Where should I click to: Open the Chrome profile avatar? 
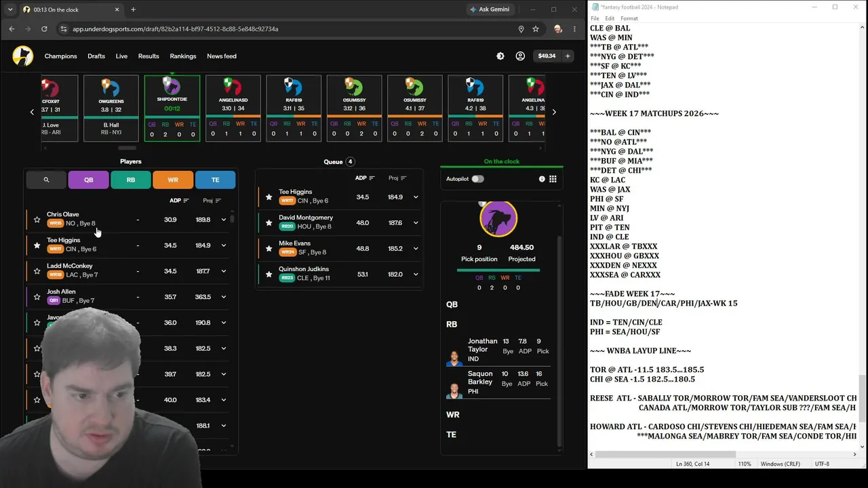tap(557, 29)
